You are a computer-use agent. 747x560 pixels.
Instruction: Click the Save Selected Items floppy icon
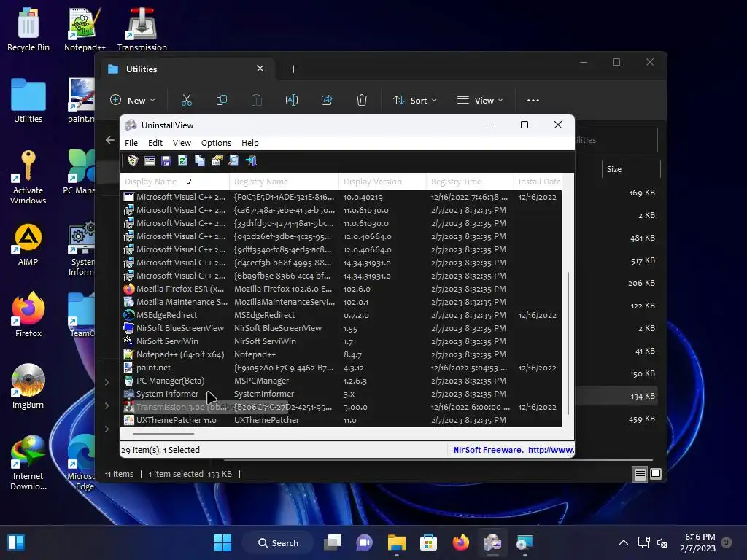pyautogui.click(x=166, y=160)
